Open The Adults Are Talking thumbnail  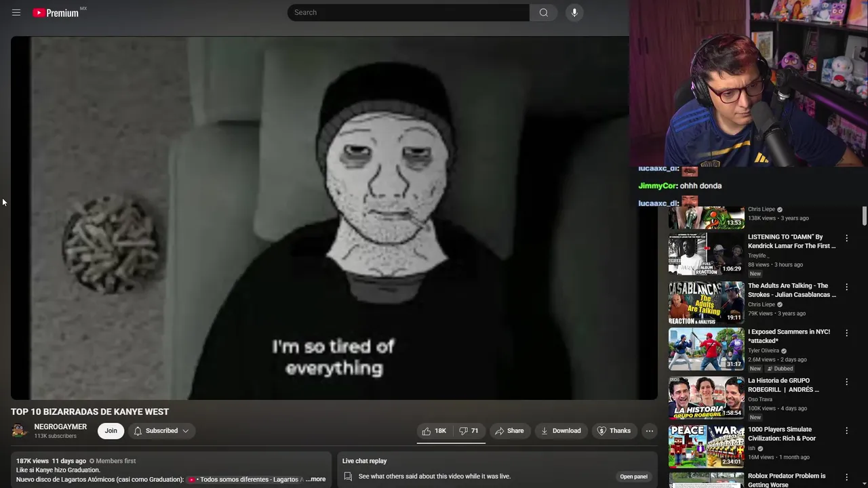pos(706,302)
